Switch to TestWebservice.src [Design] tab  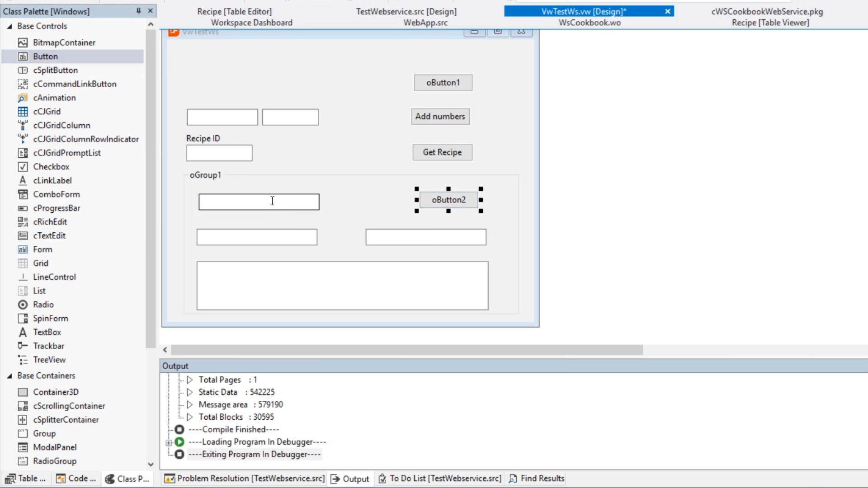coord(406,11)
